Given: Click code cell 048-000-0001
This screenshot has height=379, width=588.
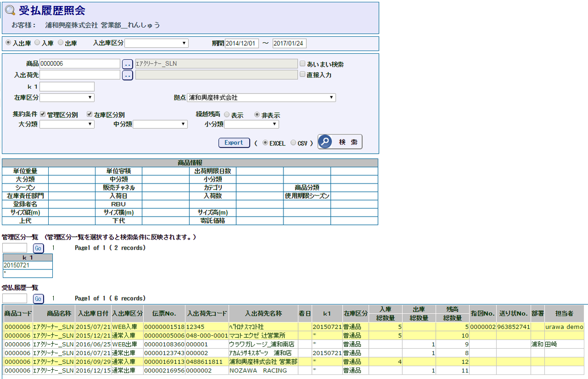Looking at the screenshot, I should point(207,336).
